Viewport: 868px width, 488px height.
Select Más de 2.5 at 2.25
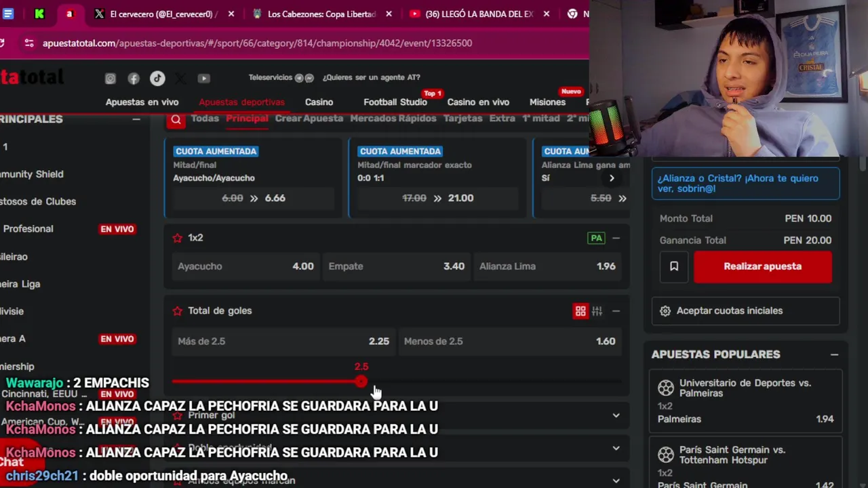(x=283, y=341)
